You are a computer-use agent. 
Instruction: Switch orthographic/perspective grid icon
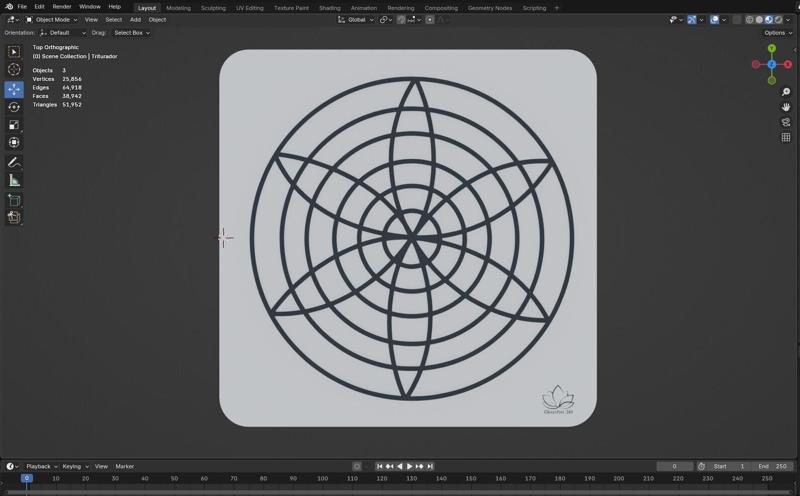pyautogui.click(x=786, y=137)
